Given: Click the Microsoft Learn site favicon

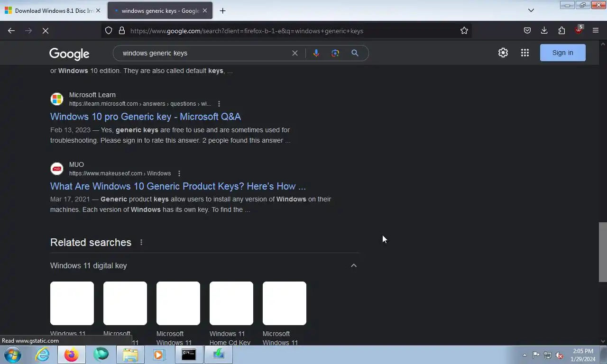Looking at the screenshot, I should click(57, 99).
